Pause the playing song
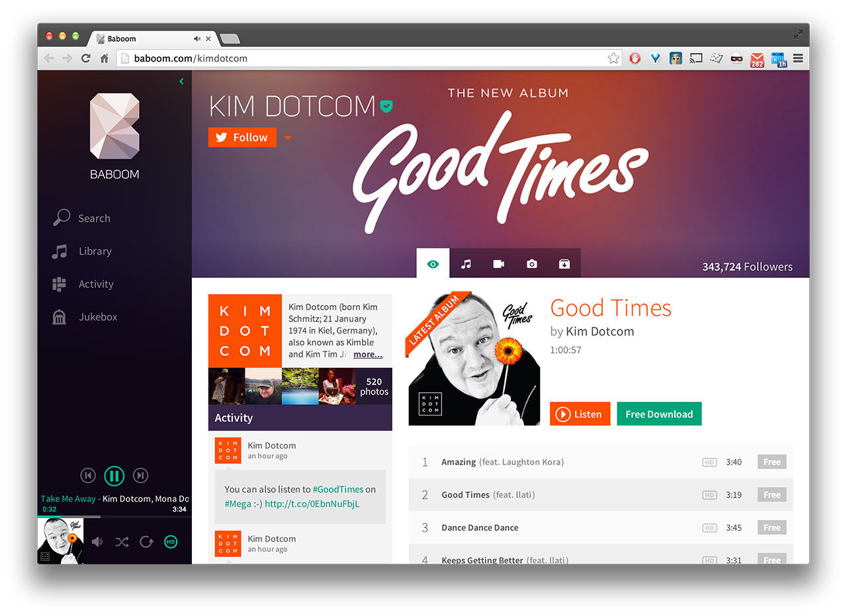Screen dimensions: 847x616 (x=114, y=475)
